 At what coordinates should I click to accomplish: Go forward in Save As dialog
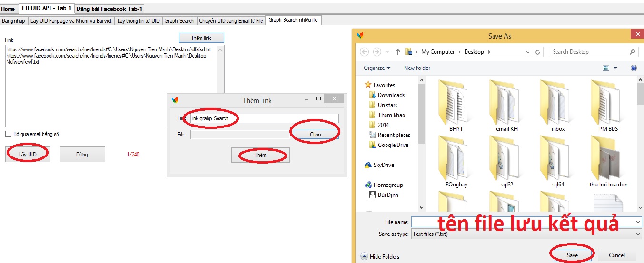tap(377, 52)
